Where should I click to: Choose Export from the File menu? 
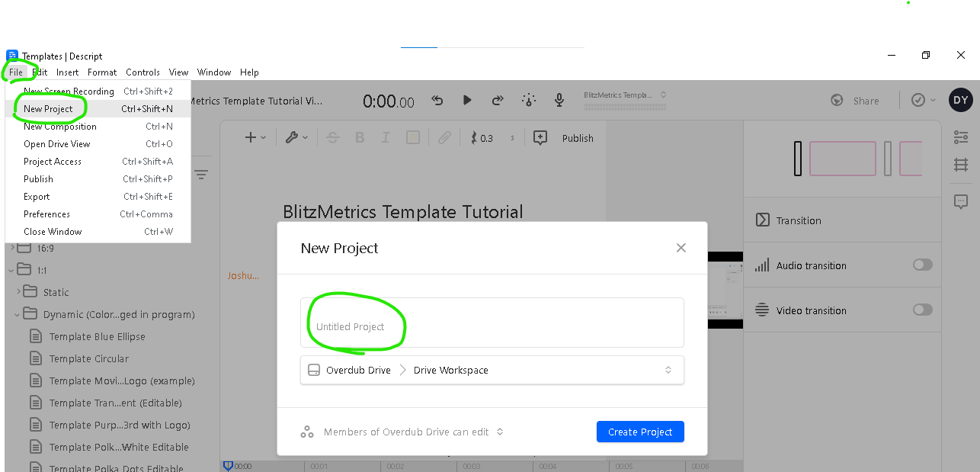[x=98, y=197]
